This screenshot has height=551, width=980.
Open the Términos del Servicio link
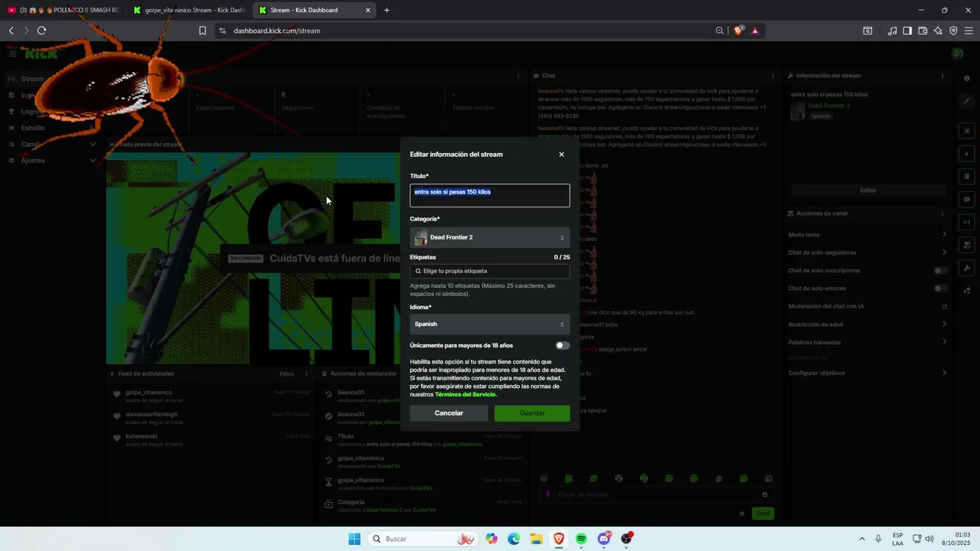465,395
